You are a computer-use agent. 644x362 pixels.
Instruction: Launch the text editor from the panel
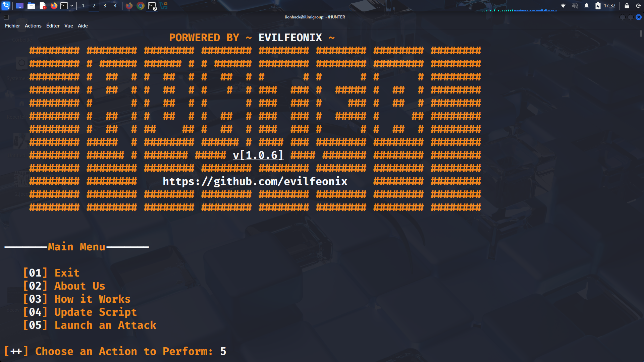pyautogui.click(x=43, y=6)
